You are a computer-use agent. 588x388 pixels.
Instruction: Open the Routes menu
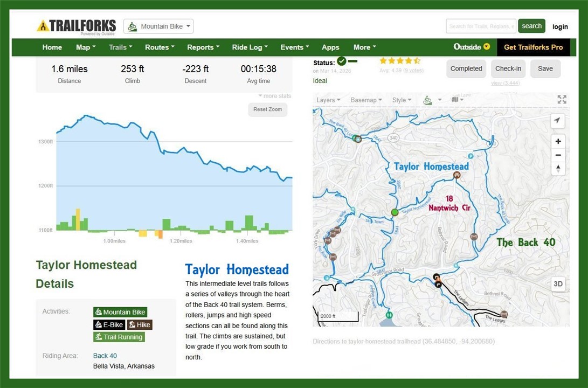tap(160, 47)
